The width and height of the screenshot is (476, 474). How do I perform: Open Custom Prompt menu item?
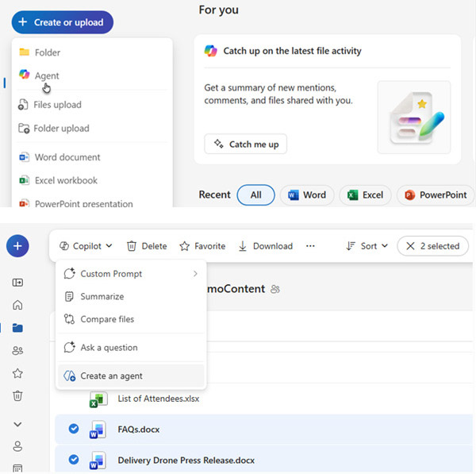coord(131,274)
